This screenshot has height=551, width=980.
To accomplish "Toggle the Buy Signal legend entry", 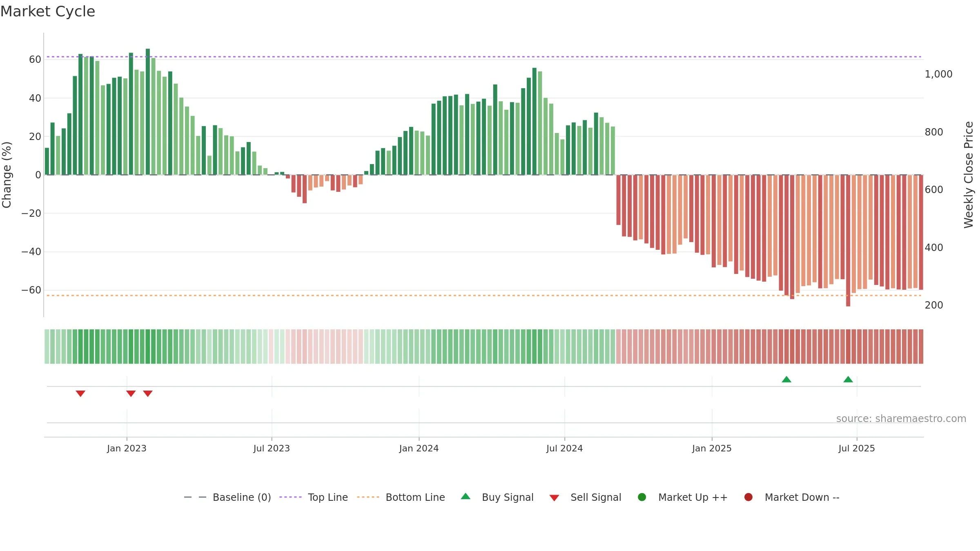I will click(497, 497).
